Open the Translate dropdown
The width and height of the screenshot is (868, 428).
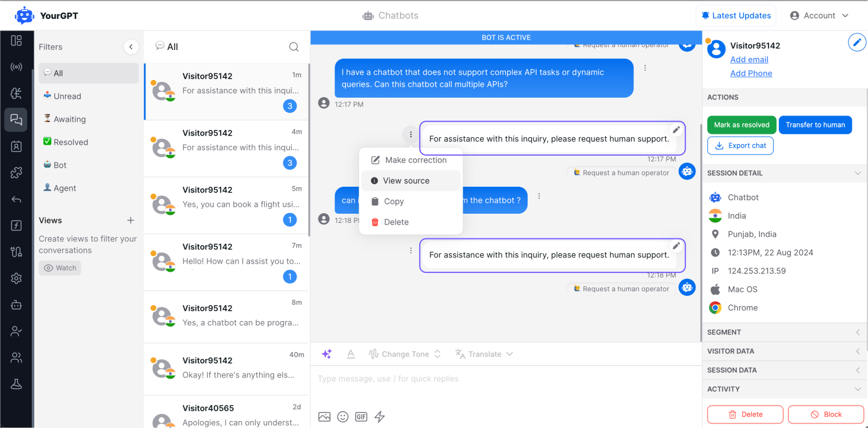point(484,354)
